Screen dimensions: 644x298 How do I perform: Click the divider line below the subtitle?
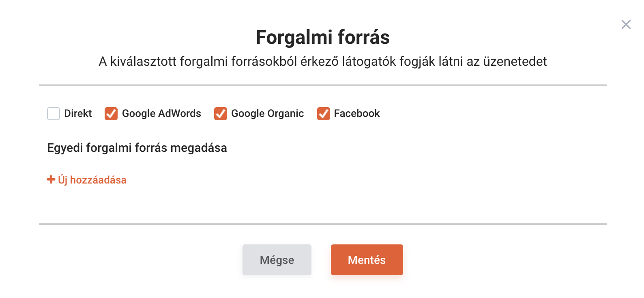coord(322,85)
